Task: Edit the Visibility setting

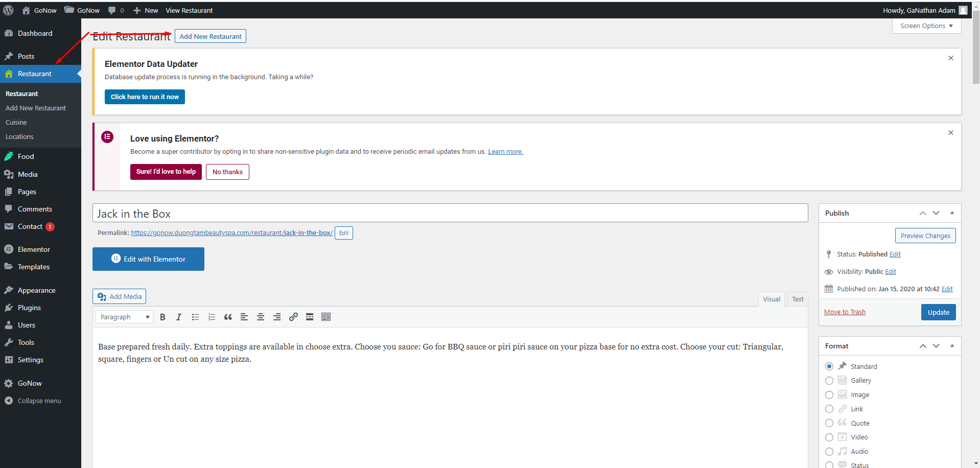Action: 891,272
